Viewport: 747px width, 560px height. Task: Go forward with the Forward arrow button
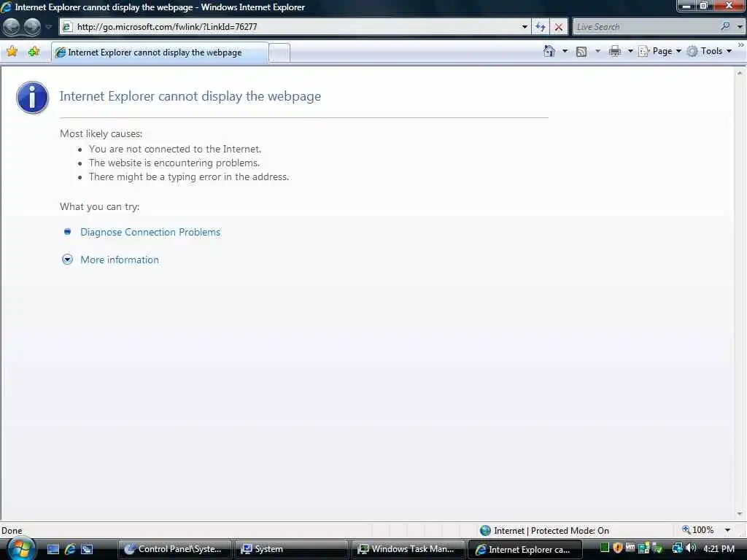pos(32,27)
